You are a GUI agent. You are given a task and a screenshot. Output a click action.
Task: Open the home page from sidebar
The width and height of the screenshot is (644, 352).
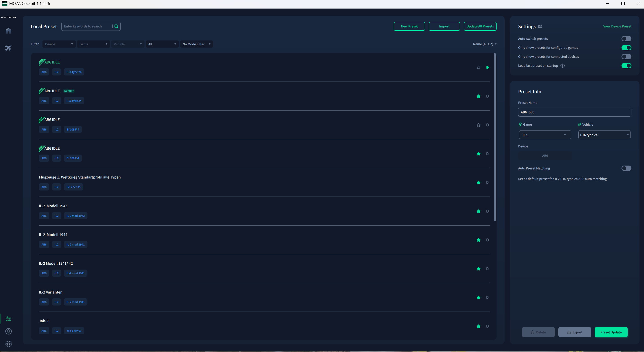[8, 31]
